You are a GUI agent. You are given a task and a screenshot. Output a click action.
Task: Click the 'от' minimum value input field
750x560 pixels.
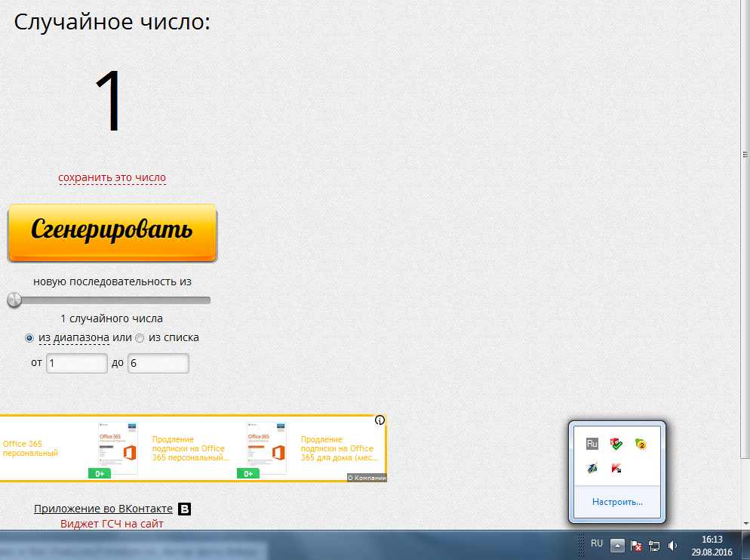[x=77, y=363]
